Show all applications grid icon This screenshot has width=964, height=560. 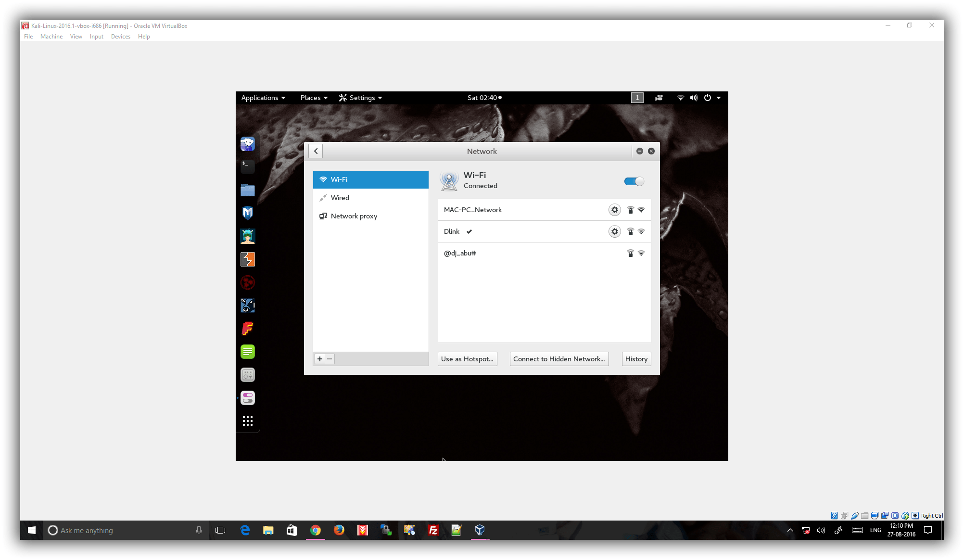247,421
